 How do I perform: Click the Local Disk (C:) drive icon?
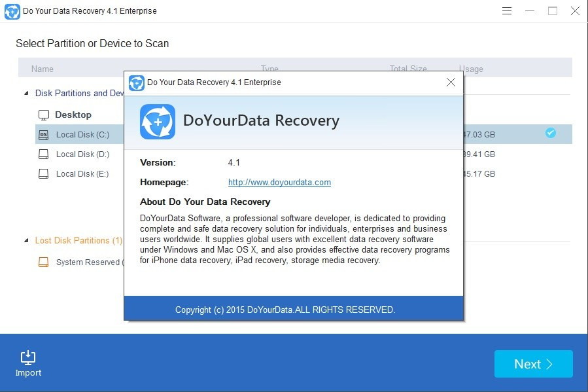44,135
